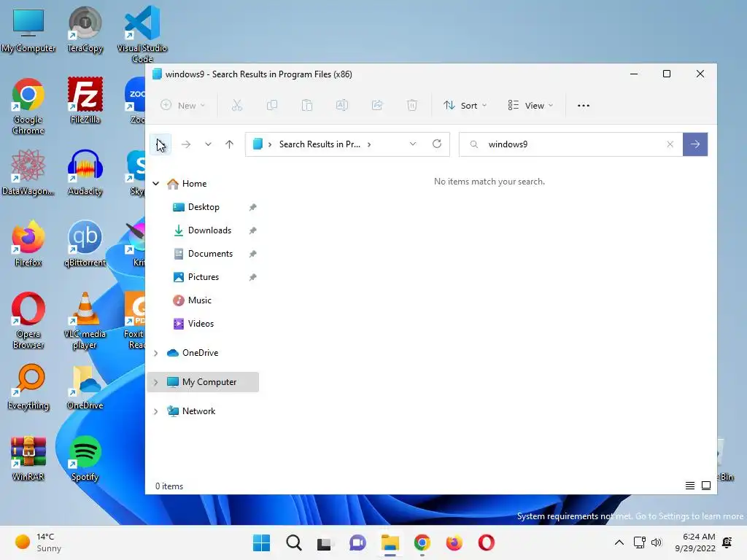
Task: Click File Explorer taskbar icon
Action: click(x=390, y=542)
